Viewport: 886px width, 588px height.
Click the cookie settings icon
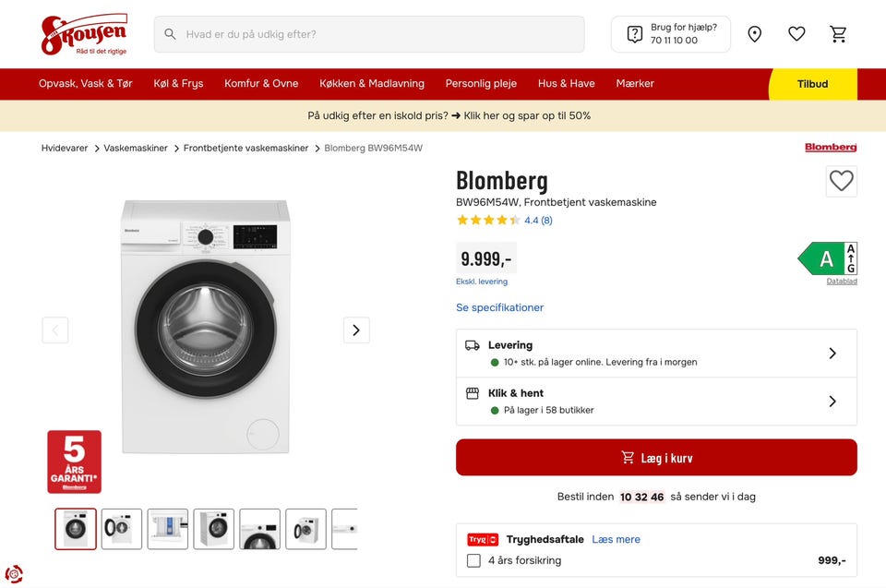click(14, 573)
